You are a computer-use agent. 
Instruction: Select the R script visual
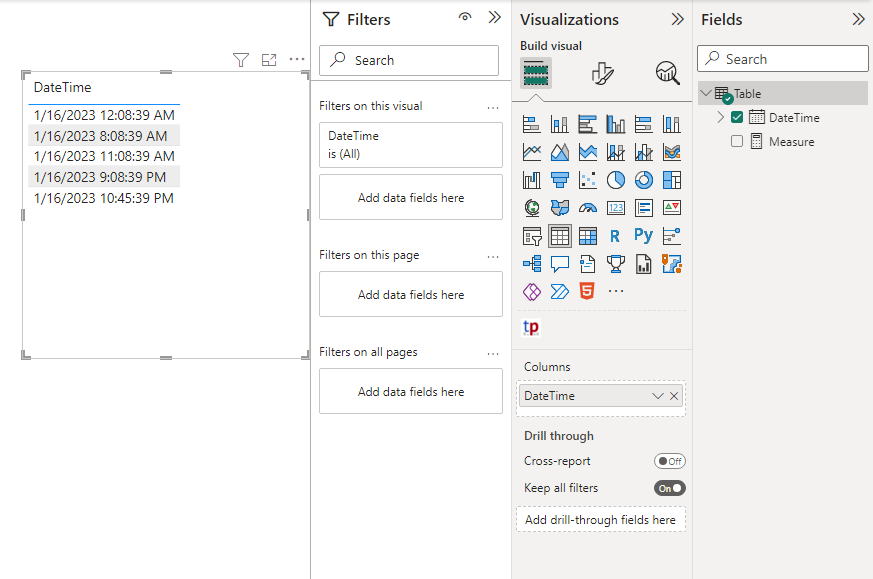615,236
